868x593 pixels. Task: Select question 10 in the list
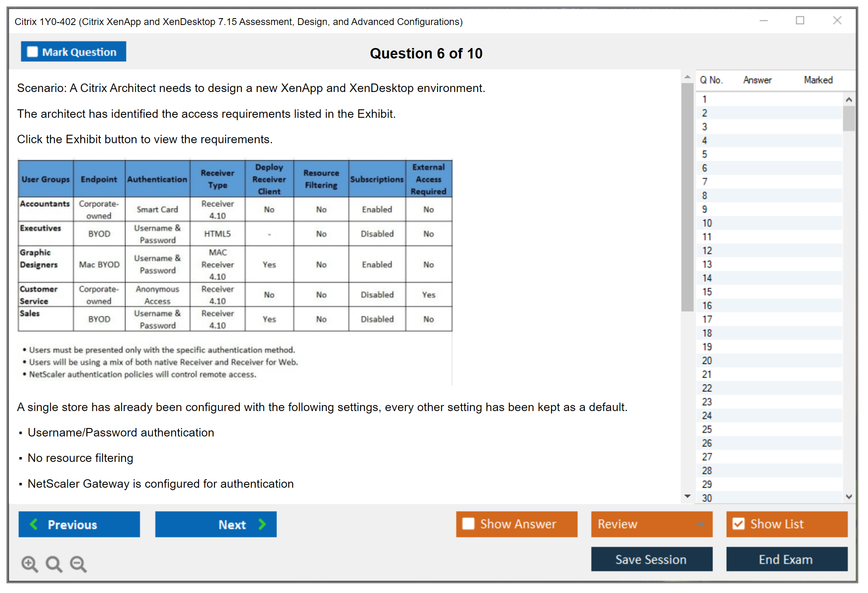click(707, 223)
